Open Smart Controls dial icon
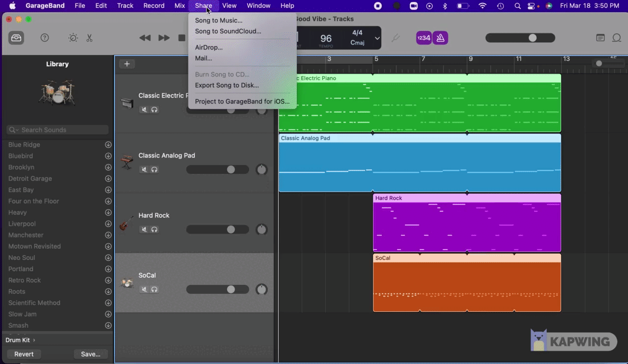628x364 pixels. coord(73,38)
